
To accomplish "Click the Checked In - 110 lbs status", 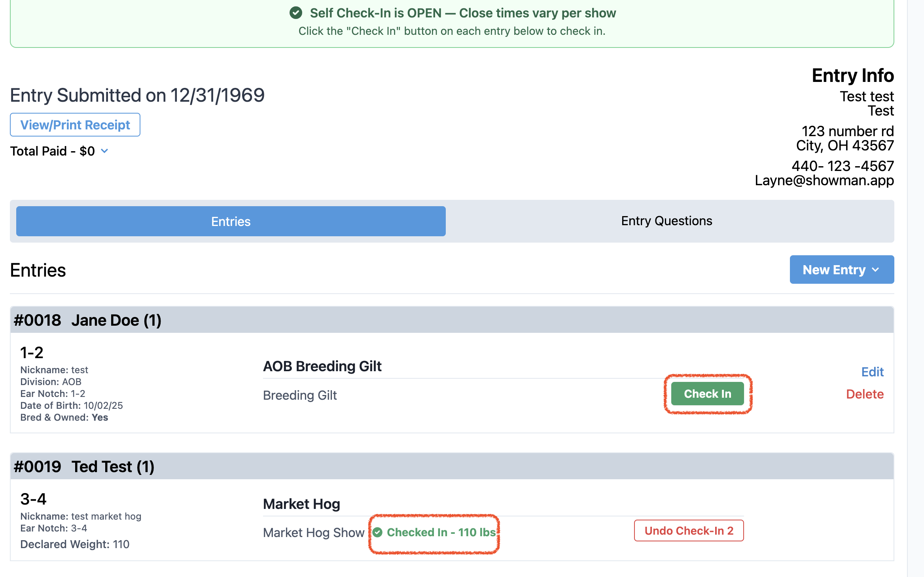I will (x=441, y=532).
